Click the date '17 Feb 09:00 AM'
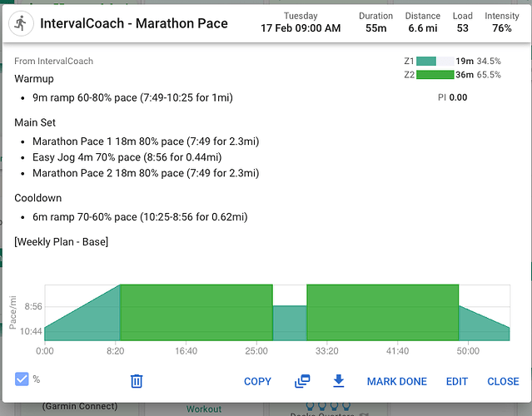Viewport: 532px width, 416px height. coord(301,28)
